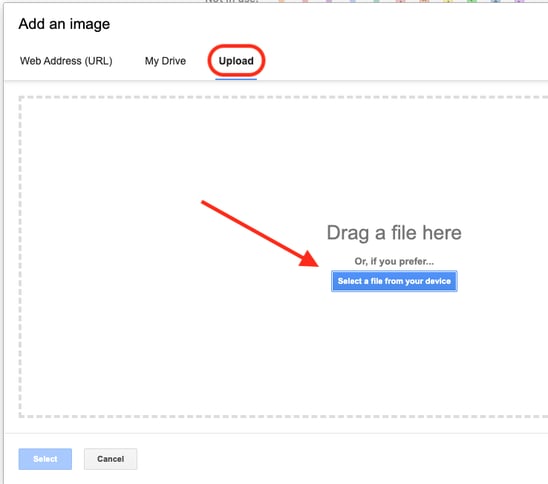548x484 pixels.
Task: Click the 'Or, if you prefer...' text
Action: coord(394,261)
